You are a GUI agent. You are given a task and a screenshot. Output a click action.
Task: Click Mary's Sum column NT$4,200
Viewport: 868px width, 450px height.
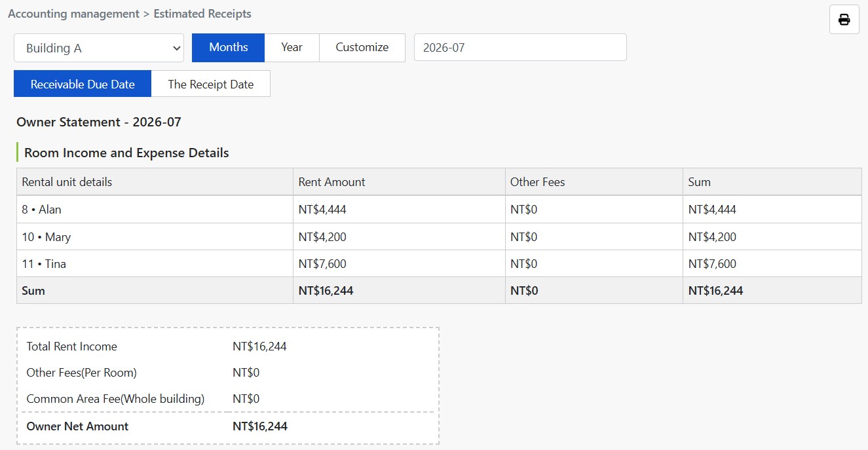click(712, 237)
